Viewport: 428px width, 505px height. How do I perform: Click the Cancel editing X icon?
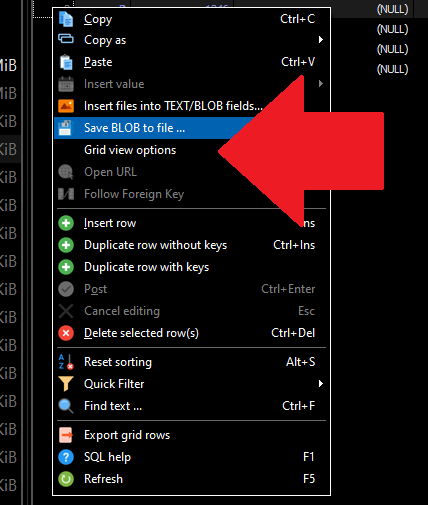tap(66, 311)
